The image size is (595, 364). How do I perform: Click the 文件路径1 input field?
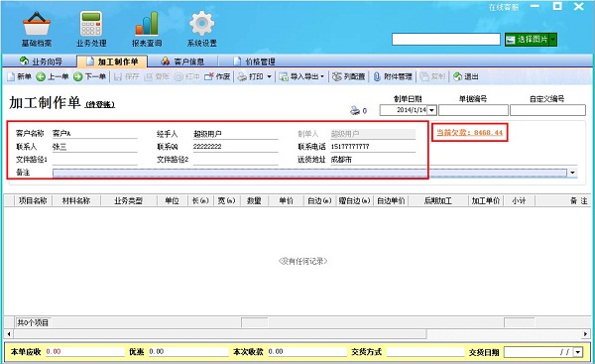coord(94,160)
